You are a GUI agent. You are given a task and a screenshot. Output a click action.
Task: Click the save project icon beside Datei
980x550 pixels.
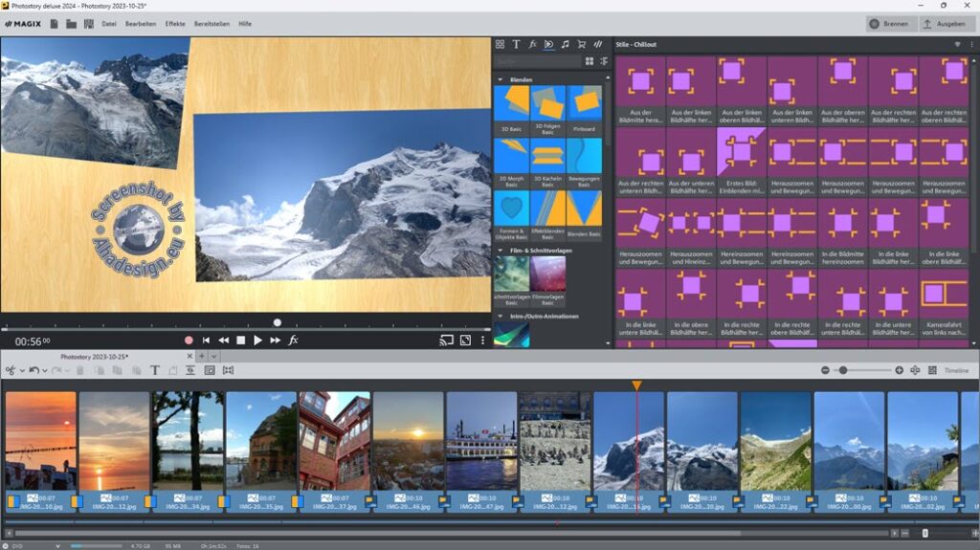[89, 24]
